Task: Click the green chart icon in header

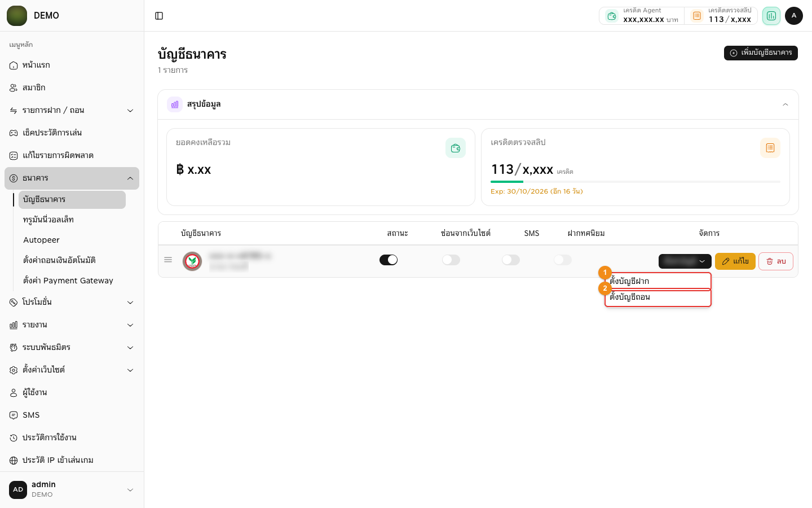Action: click(x=771, y=16)
